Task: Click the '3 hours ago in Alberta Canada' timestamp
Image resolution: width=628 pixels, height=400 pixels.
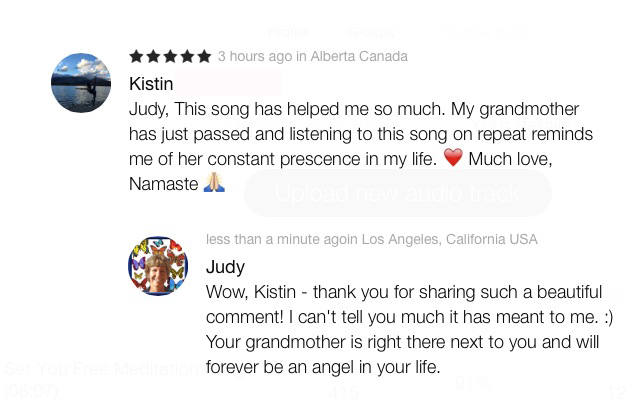Action: [x=312, y=56]
